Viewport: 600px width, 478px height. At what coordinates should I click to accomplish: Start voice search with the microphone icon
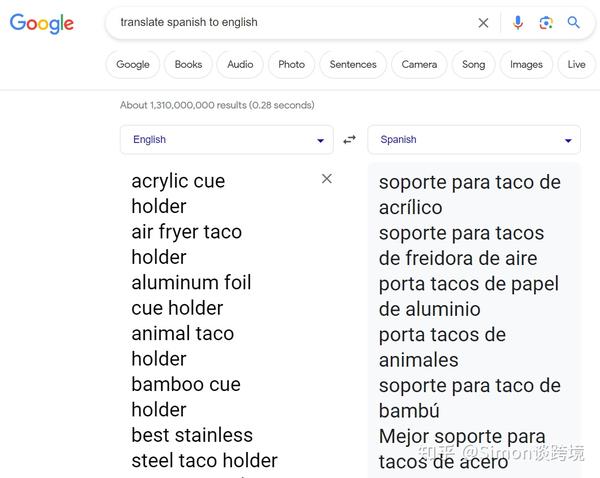tap(518, 22)
